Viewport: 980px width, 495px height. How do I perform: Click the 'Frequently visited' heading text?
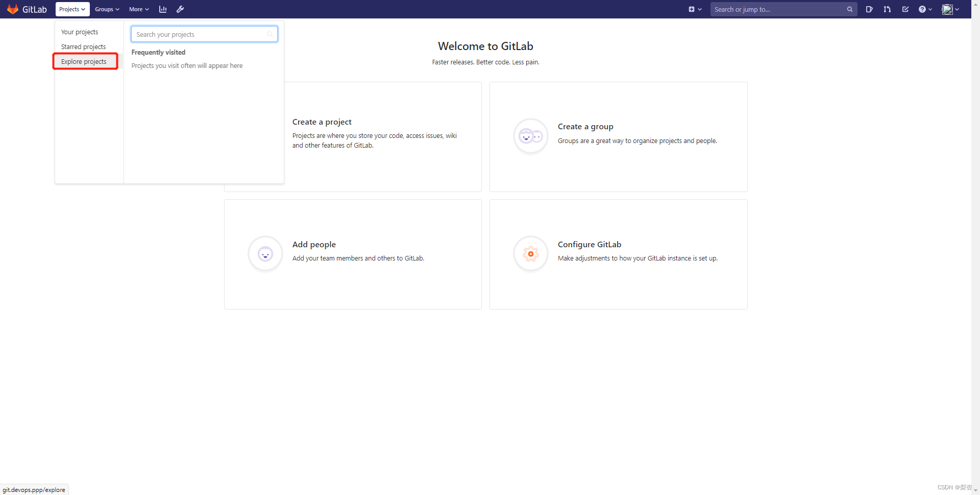pyautogui.click(x=158, y=52)
